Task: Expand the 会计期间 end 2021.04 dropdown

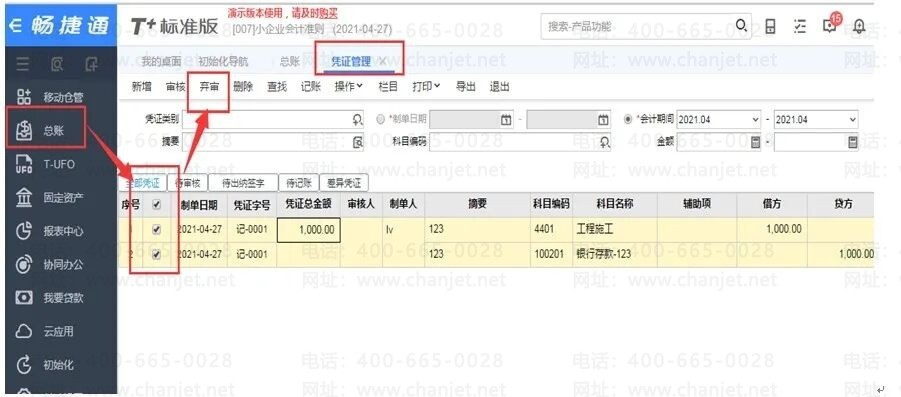Action: click(853, 120)
